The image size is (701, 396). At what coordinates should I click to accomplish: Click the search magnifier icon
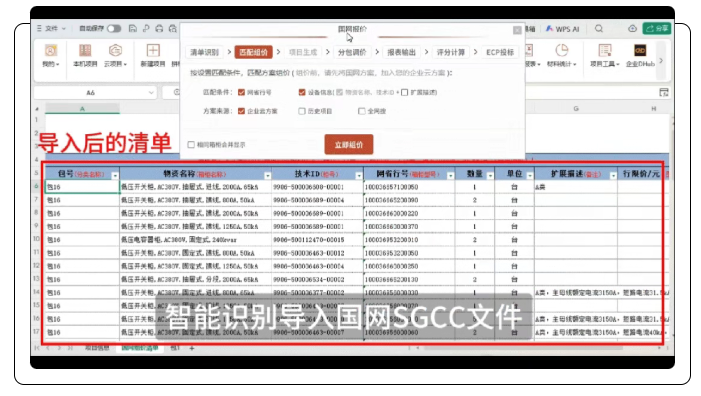599,29
